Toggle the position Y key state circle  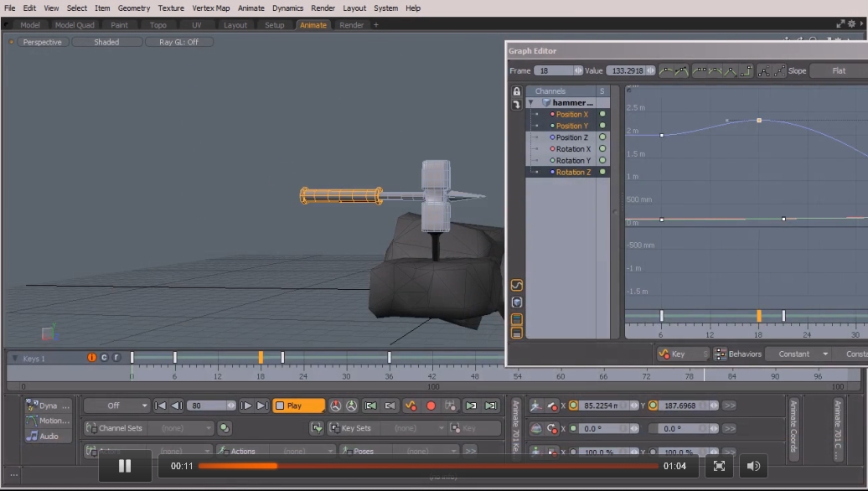tap(654, 406)
